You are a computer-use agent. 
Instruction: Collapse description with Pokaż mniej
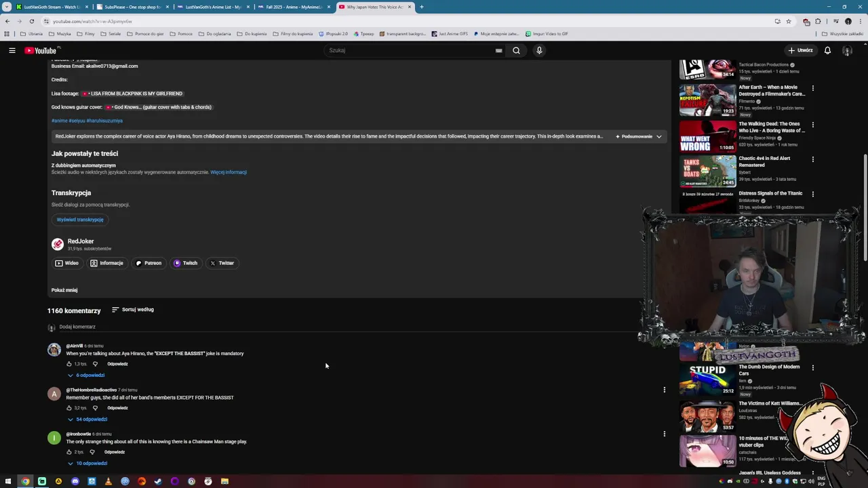[64, 290]
